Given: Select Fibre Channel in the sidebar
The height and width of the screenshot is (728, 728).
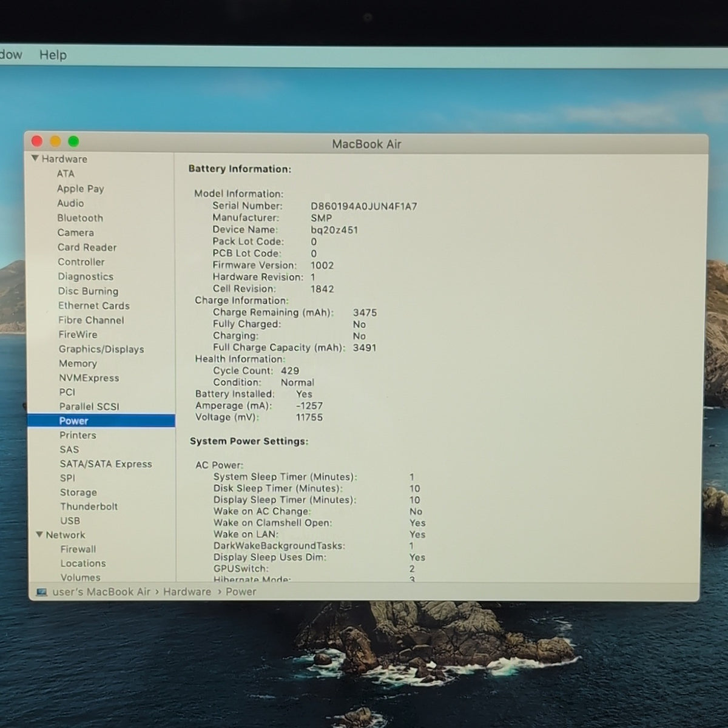Looking at the screenshot, I should tap(91, 320).
